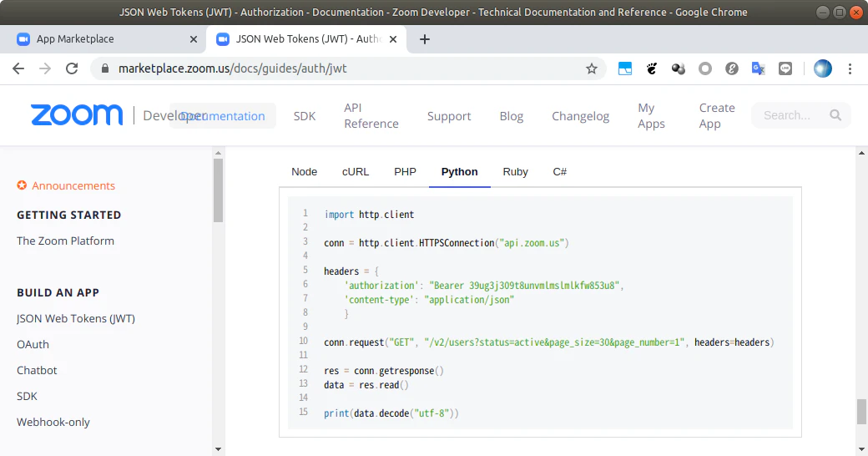
Task: Go to Webhook-only guide
Action: (53, 422)
